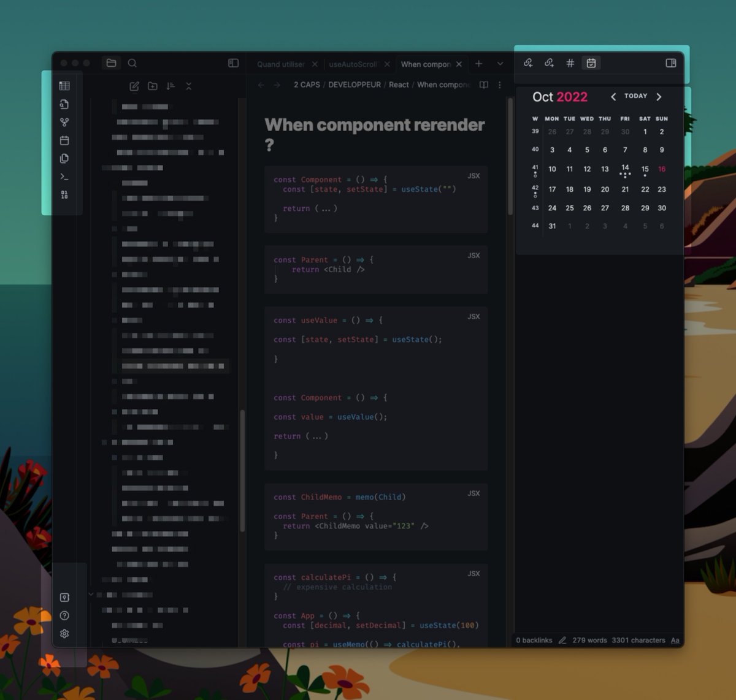Advance the calendar to the next month
Screen dimensions: 736x700
point(659,96)
